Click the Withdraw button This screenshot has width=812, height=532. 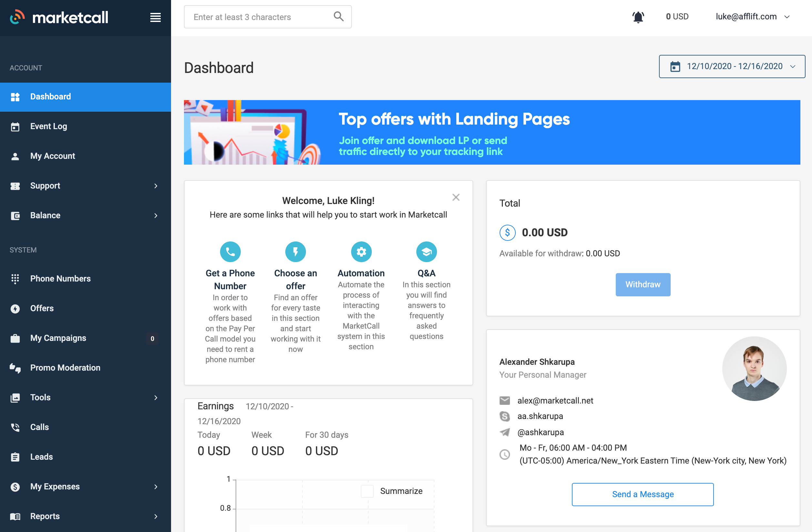pos(643,285)
